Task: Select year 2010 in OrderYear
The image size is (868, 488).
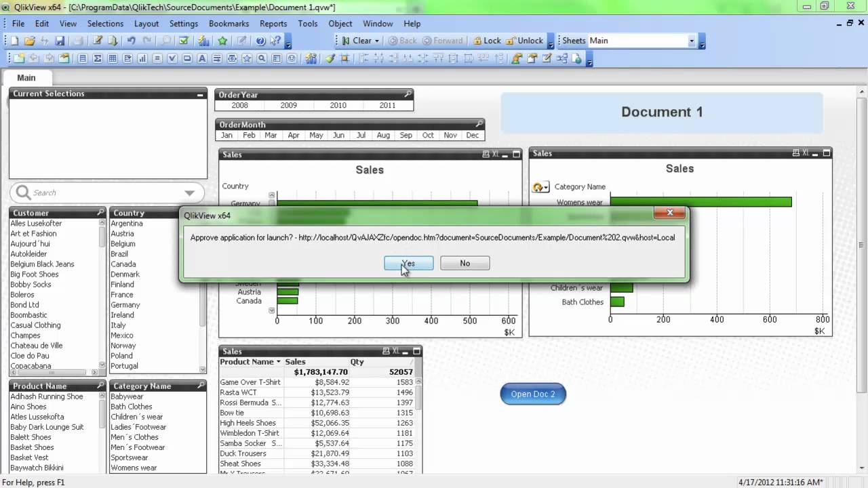Action: (338, 105)
